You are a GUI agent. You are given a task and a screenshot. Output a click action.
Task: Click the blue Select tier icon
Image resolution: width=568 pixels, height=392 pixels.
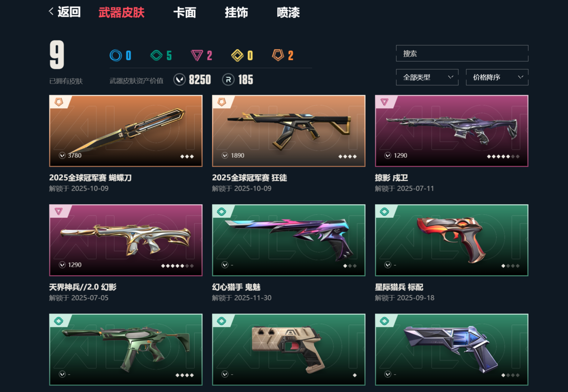click(x=116, y=55)
